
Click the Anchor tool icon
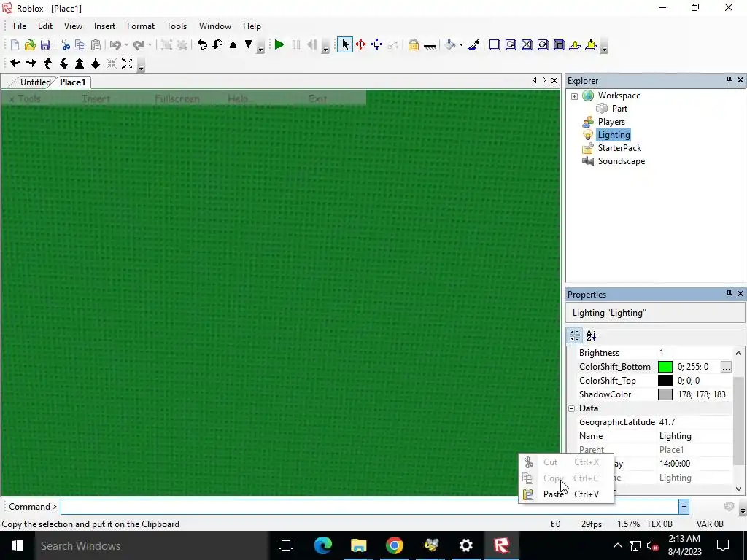pos(430,46)
